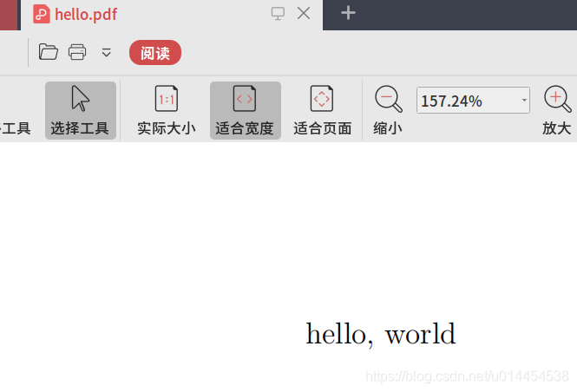
Task: Open a new tab with plus button
Action: tap(348, 13)
